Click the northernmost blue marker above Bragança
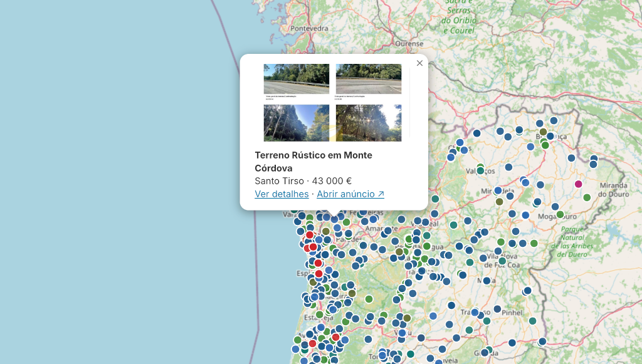642x364 pixels. (554, 121)
